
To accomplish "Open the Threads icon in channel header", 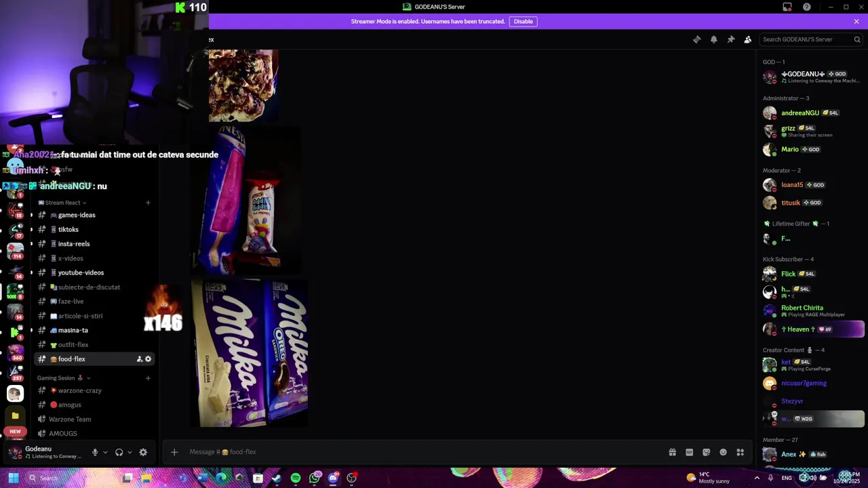I will click(696, 39).
